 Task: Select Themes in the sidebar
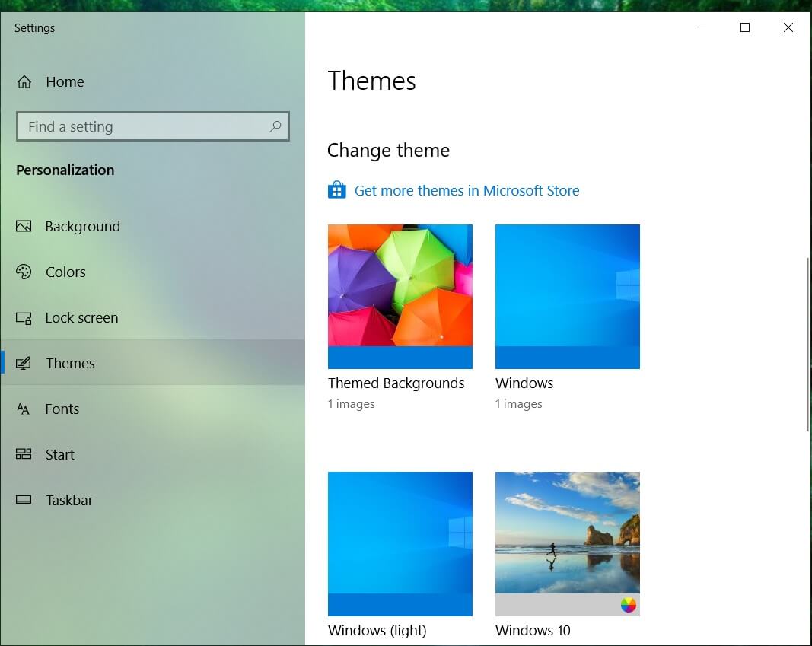153,363
